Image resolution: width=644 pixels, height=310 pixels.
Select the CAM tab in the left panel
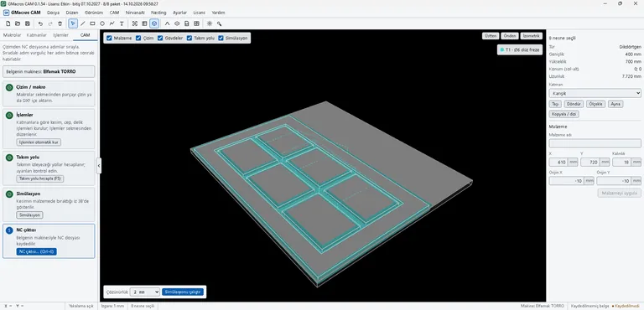tap(85, 35)
